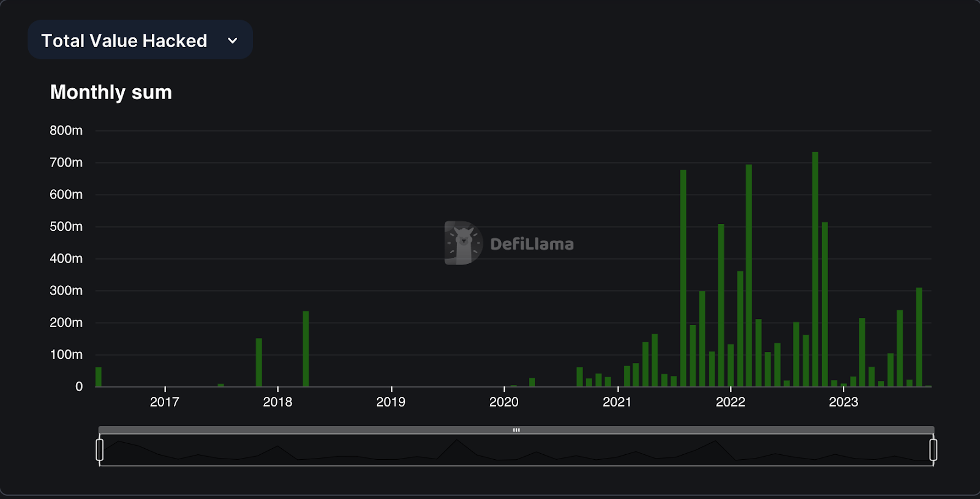
Task: Click the chevron arrow beside Total Value Hacked
Action: pyautogui.click(x=232, y=41)
